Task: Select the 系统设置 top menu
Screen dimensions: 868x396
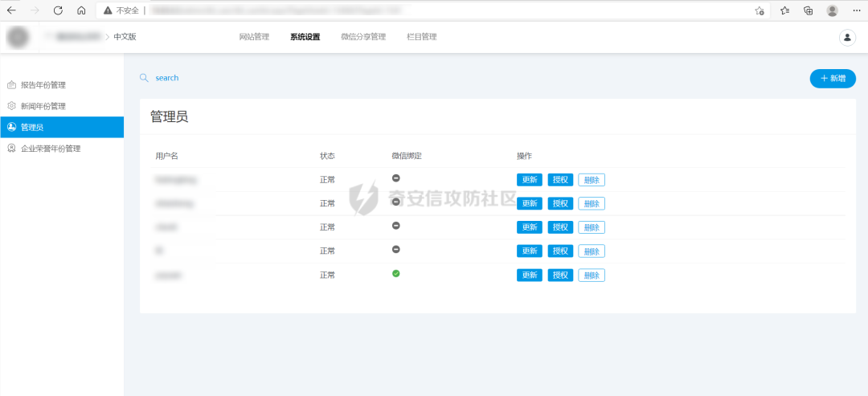Action: (305, 37)
